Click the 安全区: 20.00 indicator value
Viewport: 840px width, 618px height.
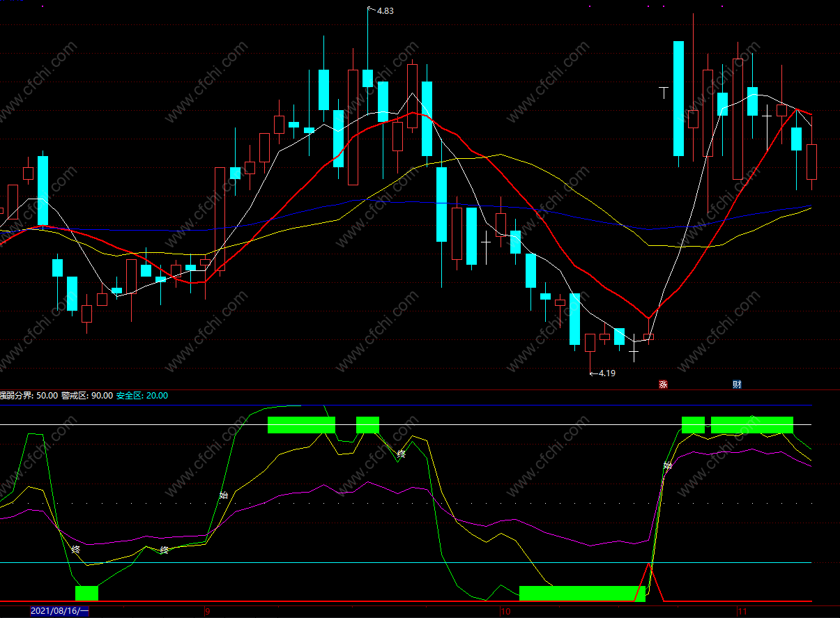pyautogui.click(x=142, y=396)
